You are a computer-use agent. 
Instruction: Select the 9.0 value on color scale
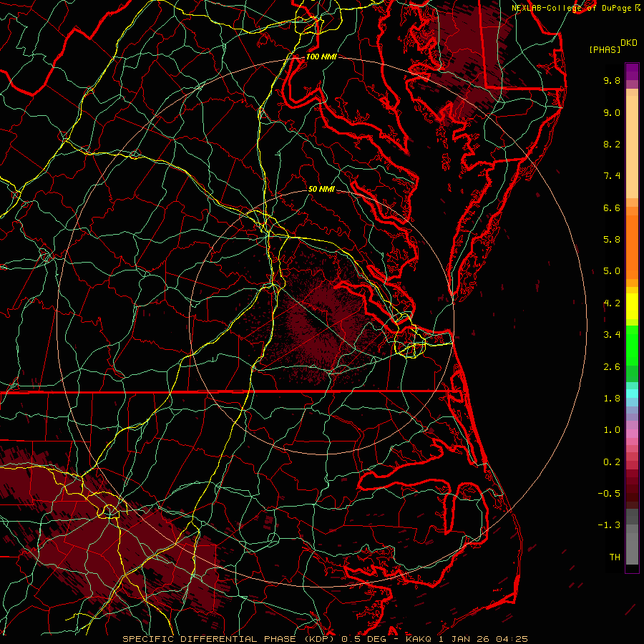coord(612,112)
